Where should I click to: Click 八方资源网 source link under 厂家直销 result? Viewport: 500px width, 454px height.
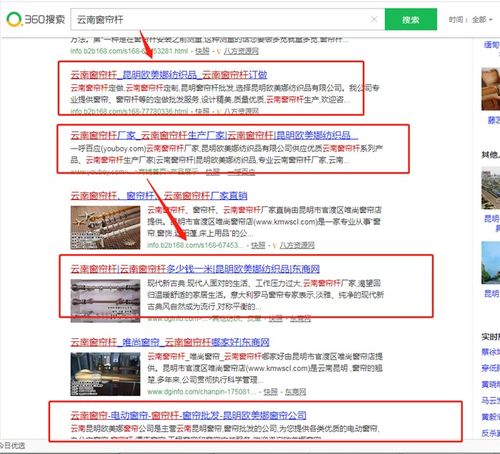tap(297, 245)
